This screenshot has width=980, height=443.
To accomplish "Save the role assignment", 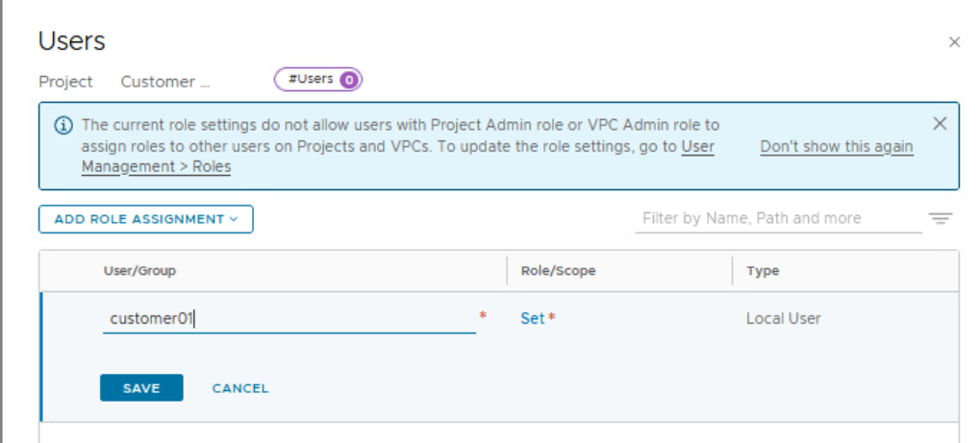I will 141,388.
